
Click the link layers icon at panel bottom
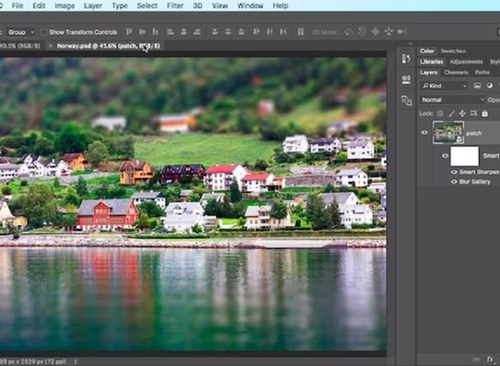coord(476,359)
